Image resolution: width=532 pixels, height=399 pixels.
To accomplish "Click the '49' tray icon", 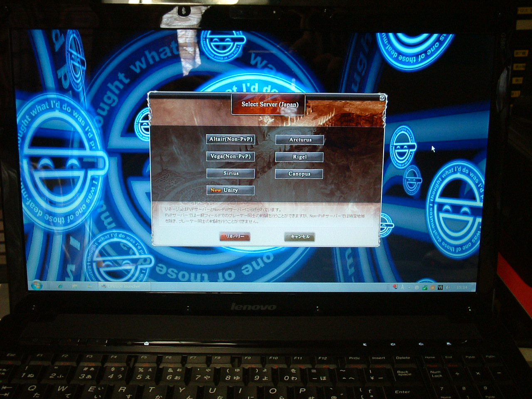I will pyautogui.click(x=440, y=287).
